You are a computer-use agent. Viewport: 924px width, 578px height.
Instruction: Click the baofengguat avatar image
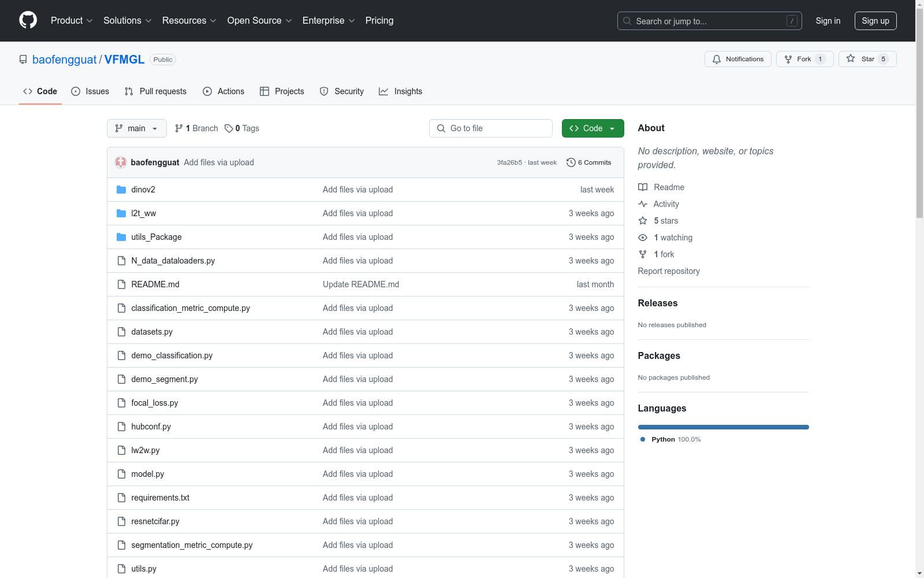coord(121,162)
